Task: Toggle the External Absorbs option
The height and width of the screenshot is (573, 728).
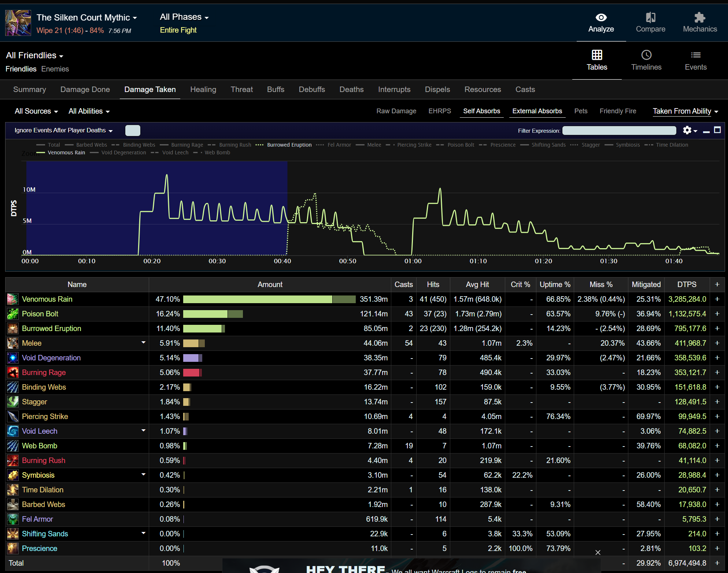Action: [537, 111]
